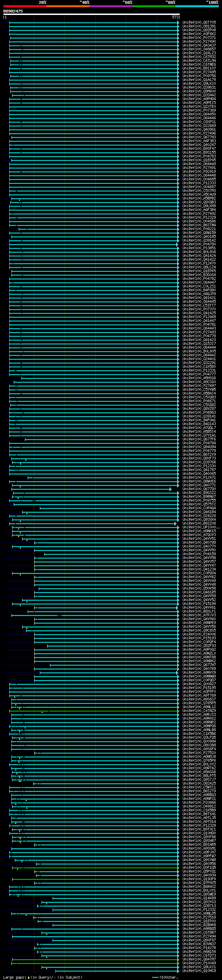Viewport: 222px width, 980px height.
Task: Open hit UniRef100_Q1KLZ3
Action: click(x=199, y=53)
